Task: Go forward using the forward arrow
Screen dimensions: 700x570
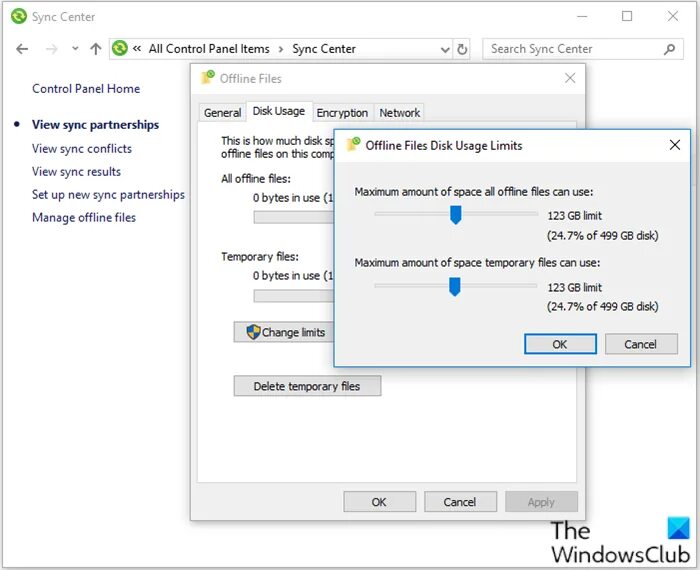Action: coord(51,49)
